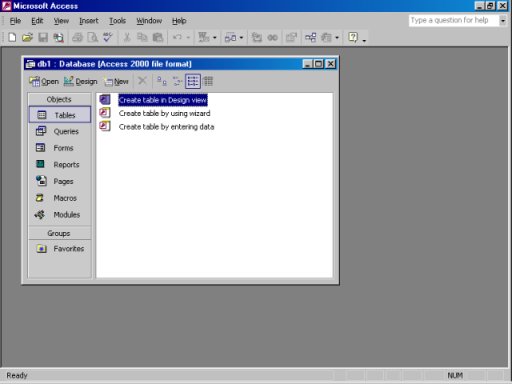This screenshot has height=384, width=512.
Task: Click the 'Type a question for help' box
Action: click(x=453, y=20)
